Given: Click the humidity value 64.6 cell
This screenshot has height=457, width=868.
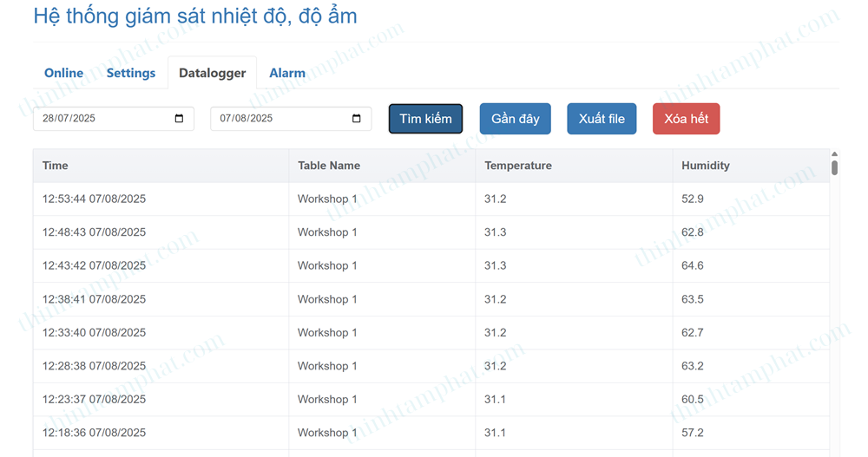Looking at the screenshot, I should [x=692, y=265].
